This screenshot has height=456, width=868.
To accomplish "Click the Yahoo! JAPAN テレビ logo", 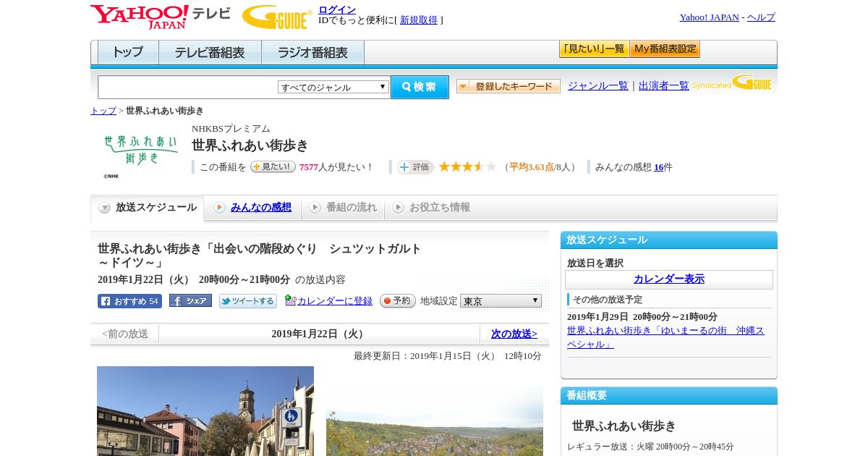I will [x=161, y=17].
